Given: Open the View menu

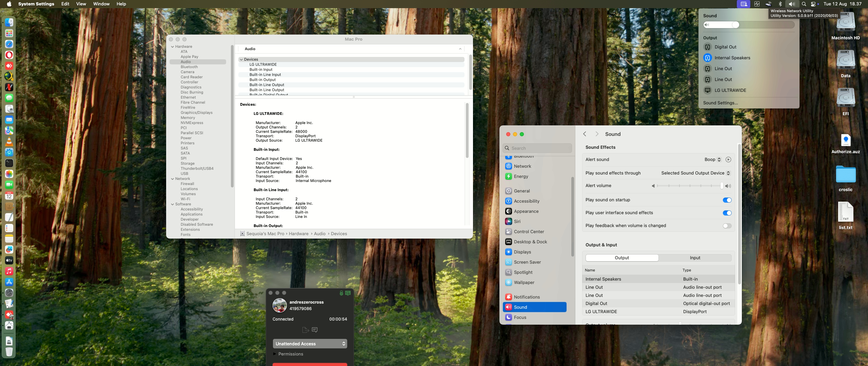Looking at the screenshot, I should pyautogui.click(x=81, y=4).
